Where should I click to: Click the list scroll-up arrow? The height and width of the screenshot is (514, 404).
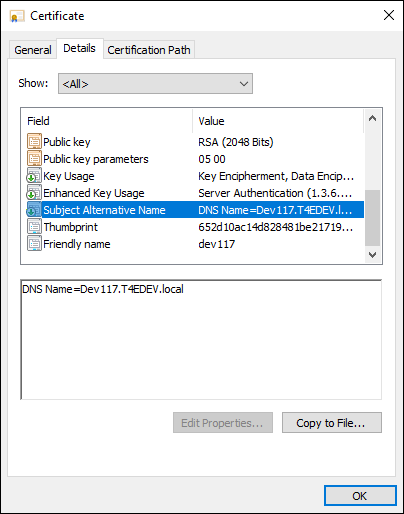pos(373,118)
